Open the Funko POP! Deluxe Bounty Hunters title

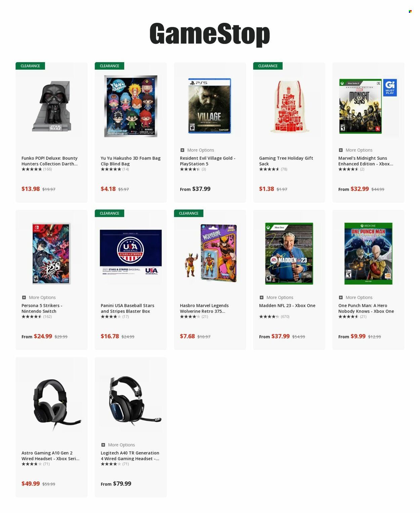click(x=50, y=161)
